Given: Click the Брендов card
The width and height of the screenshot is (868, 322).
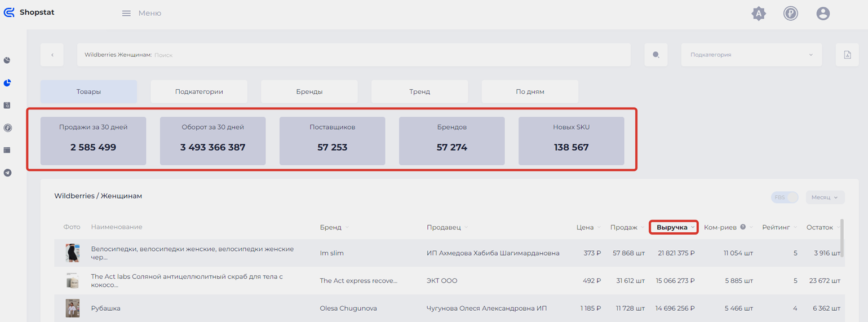Looking at the screenshot, I should click(452, 141).
